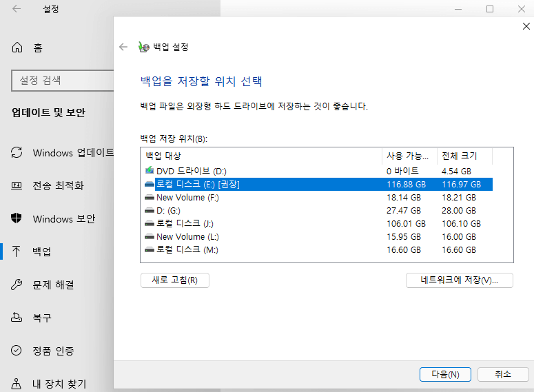Click the 16.60 GB available value for M:
This screenshot has height=392, width=534.
pyautogui.click(x=404, y=249)
